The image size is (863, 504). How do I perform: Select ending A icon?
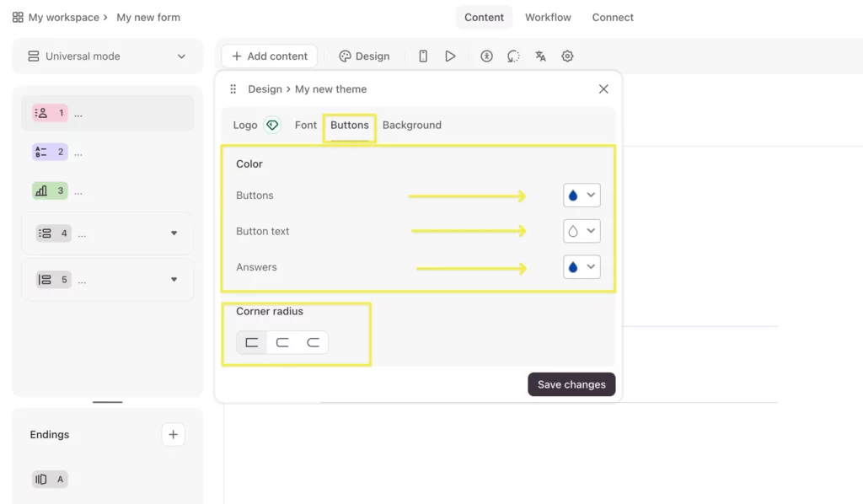[x=50, y=480]
